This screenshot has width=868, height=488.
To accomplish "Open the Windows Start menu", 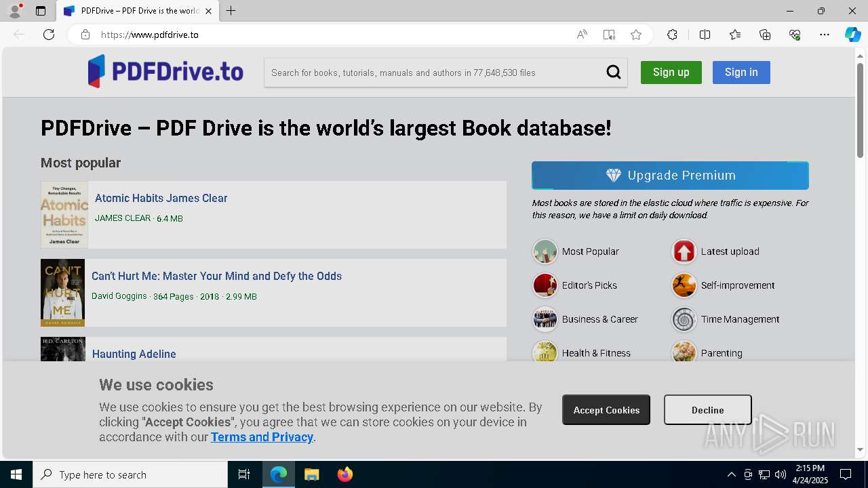I will [x=16, y=474].
